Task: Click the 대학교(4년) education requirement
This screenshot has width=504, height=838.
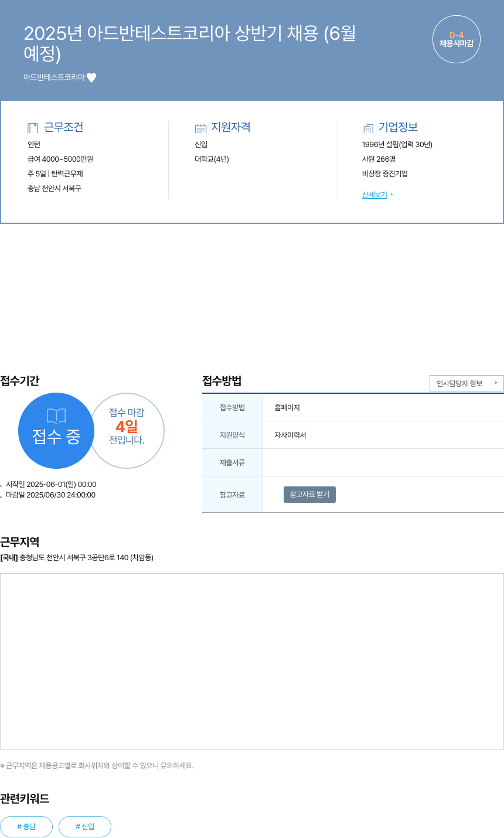Action: 212,159
